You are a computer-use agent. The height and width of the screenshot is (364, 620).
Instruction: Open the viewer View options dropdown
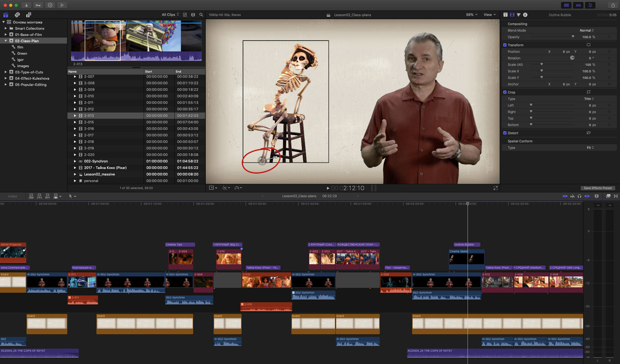point(489,15)
